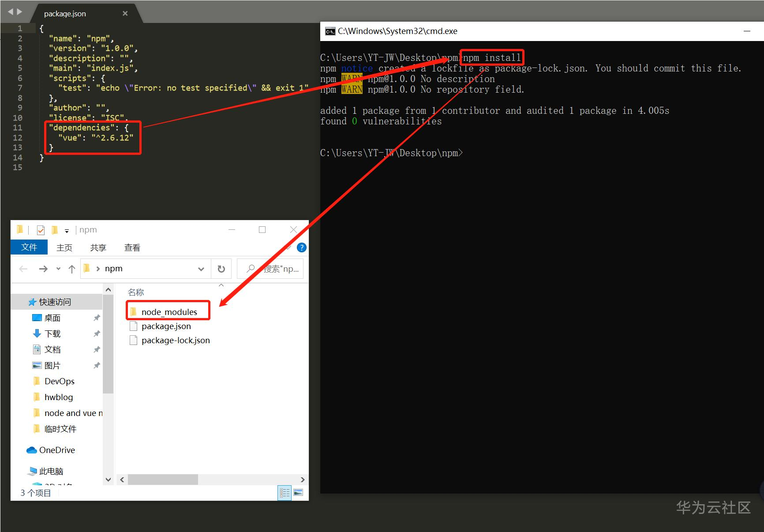764x532 pixels.
Task: Minimize the cmd.exe window
Action: pos(747,31)
